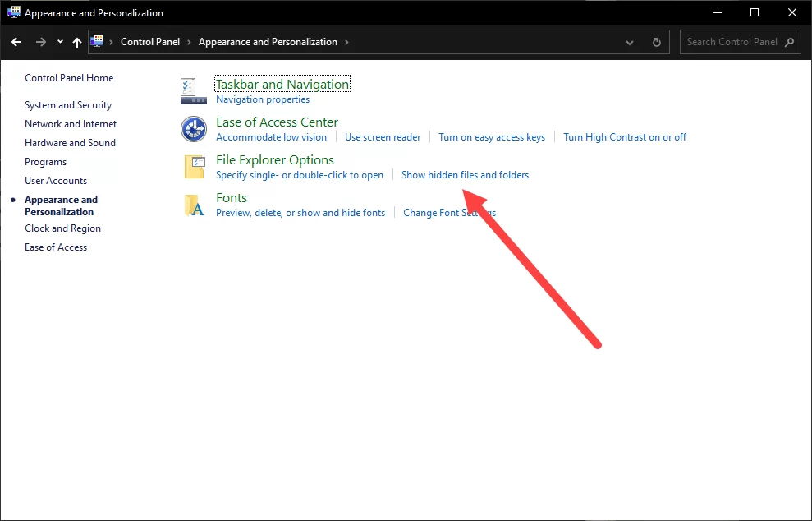This screenshot has width=812, height=521.
Task: Open Taskbar and Navigation settings via its icon
Action: coord(193,90)
